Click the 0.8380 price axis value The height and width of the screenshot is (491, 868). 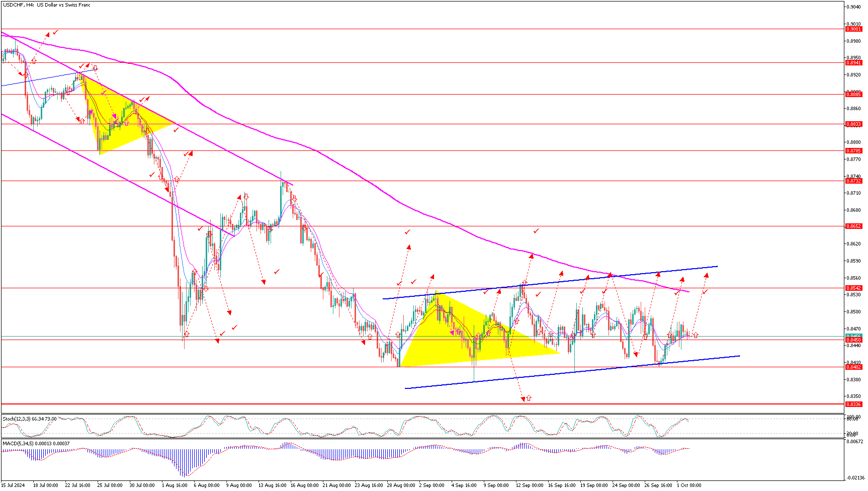pos(854,380)
